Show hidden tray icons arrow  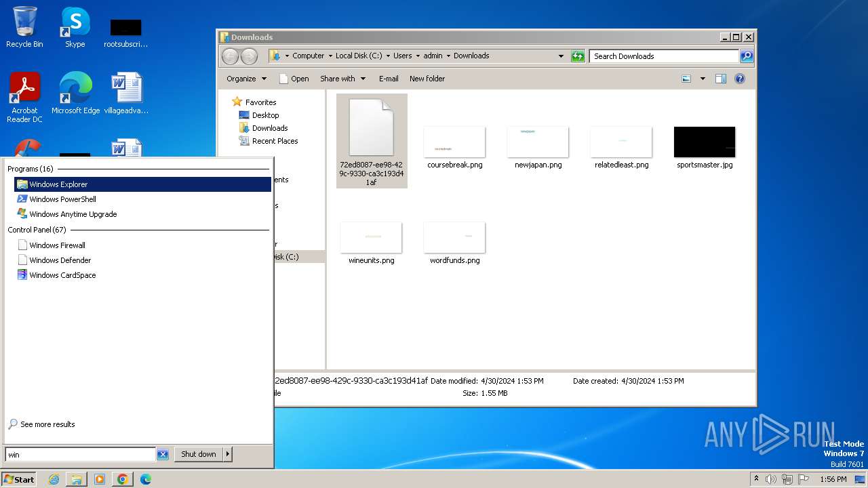click(756, 479)
